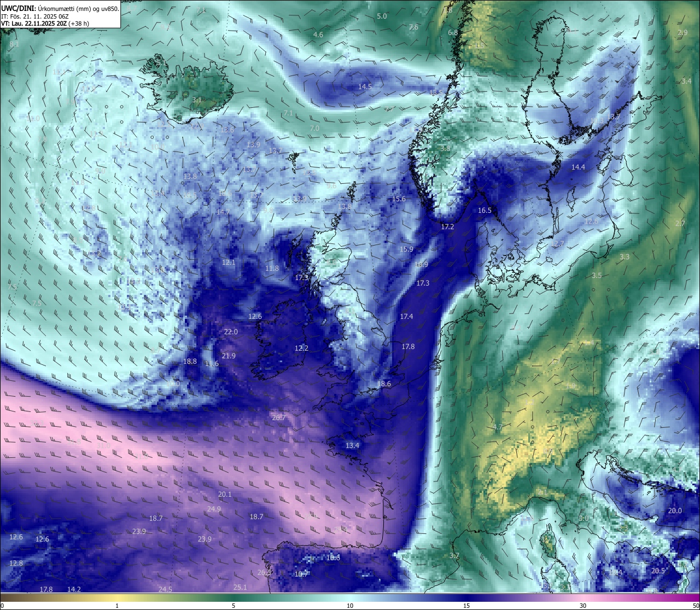Click the 3.8 value over southern Norway
This screenshot has height=610, width=700.
[445, 149]
